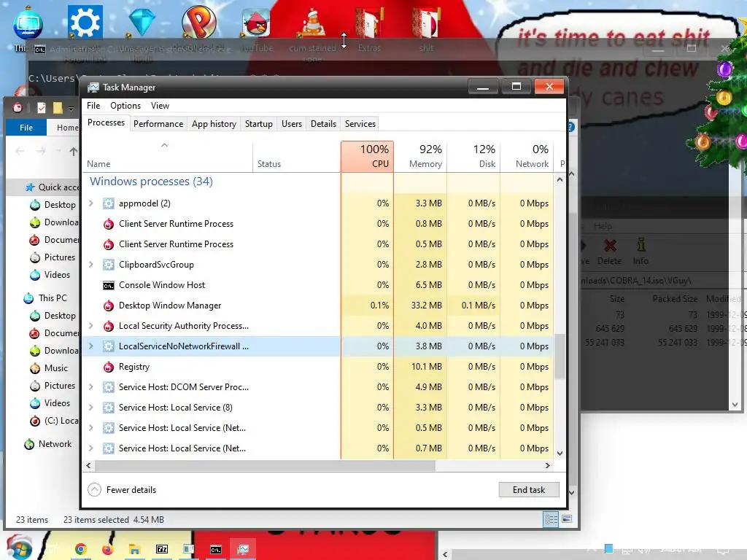Image resolution: width=747 pixels, height=560 pixels.
Task: Click the Info icon in 7-Zip
Action: 640,245
